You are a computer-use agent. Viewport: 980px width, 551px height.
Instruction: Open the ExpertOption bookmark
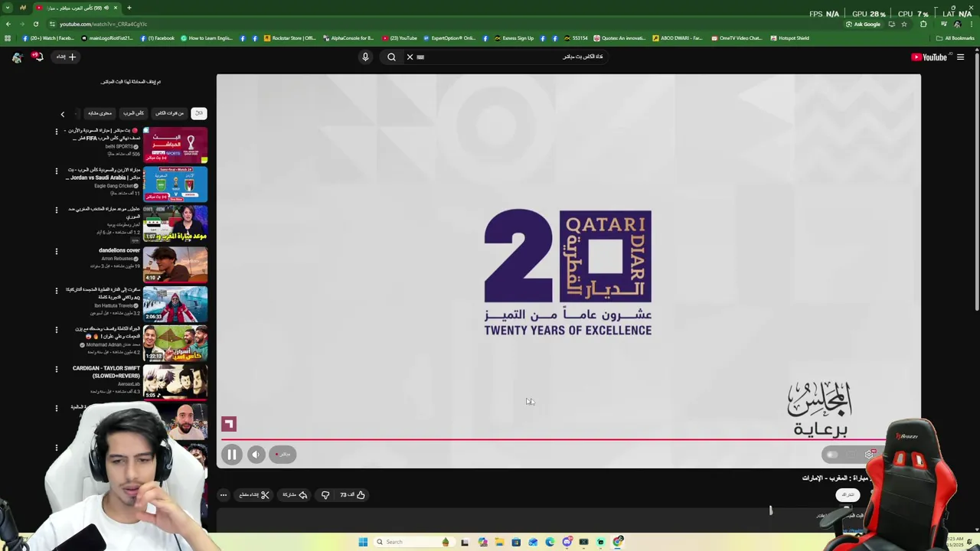(x=449, y=38)
